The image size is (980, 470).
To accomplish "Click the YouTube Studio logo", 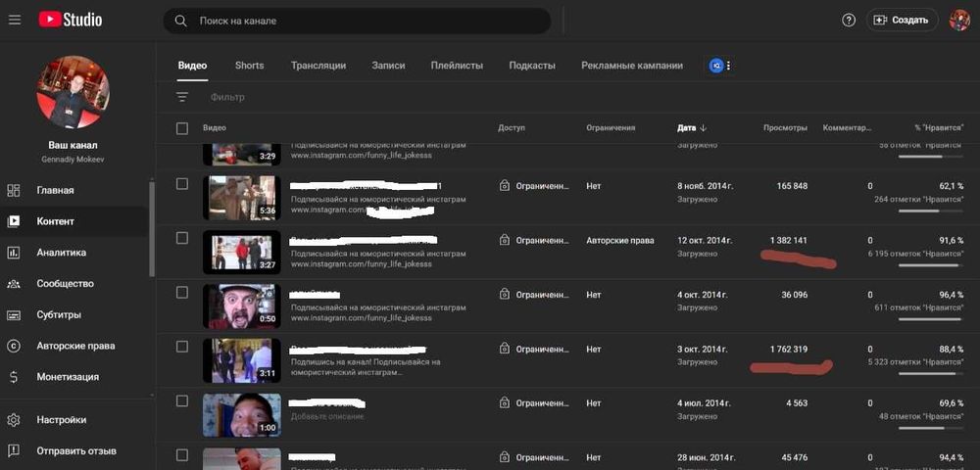I will pos(70,20).
